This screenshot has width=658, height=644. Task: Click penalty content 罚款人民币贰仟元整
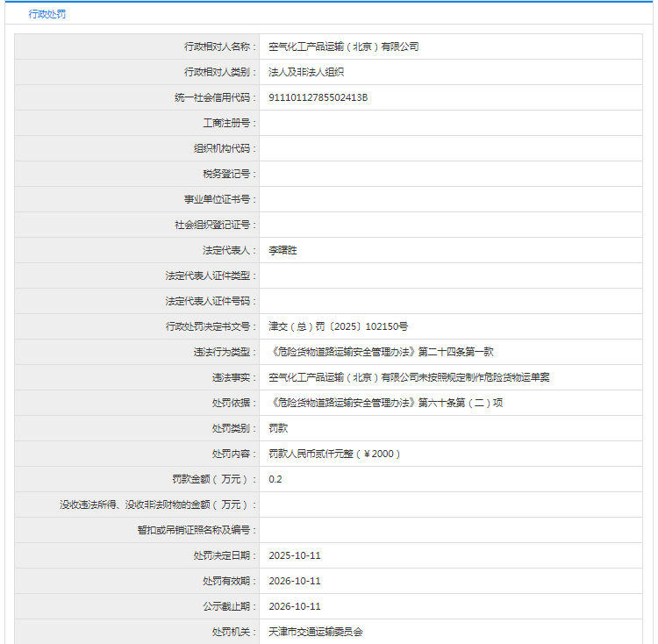tap(335, 454)
